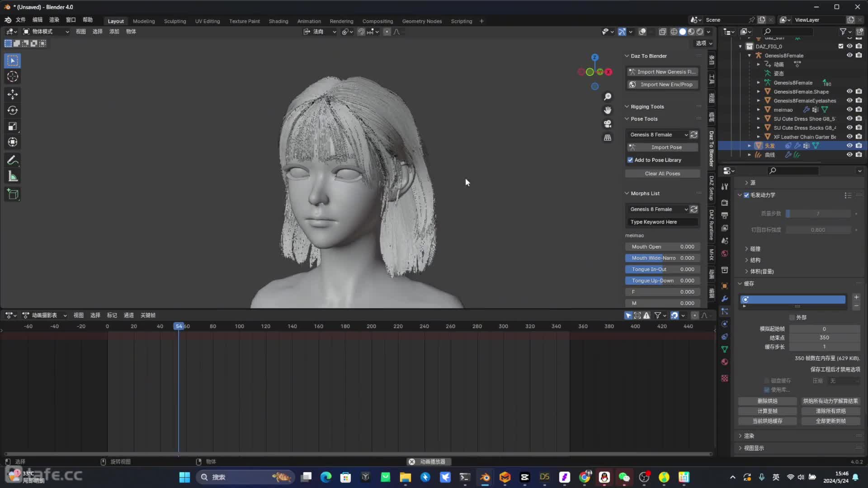Click the 烘焙所有动力学解算结果 button
The width and height of the screenshot is (868, 488).
(830, 401)
